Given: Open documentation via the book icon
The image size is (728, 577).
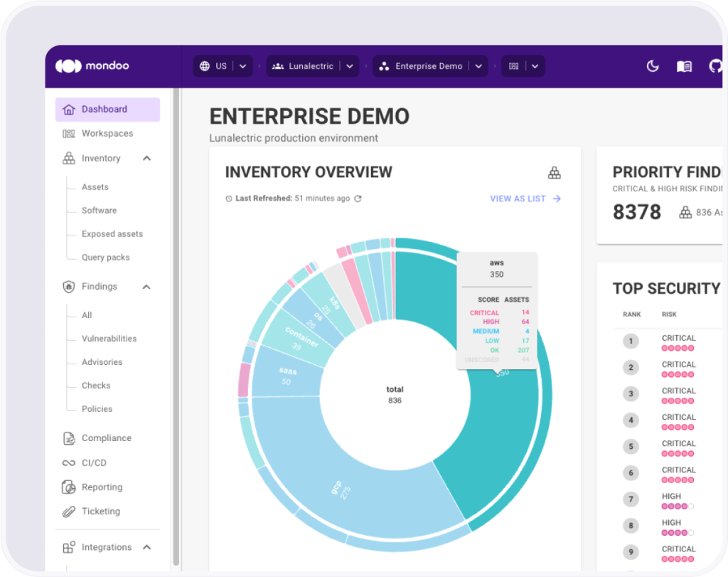Looking at the screenshot, I should point(684,66).
